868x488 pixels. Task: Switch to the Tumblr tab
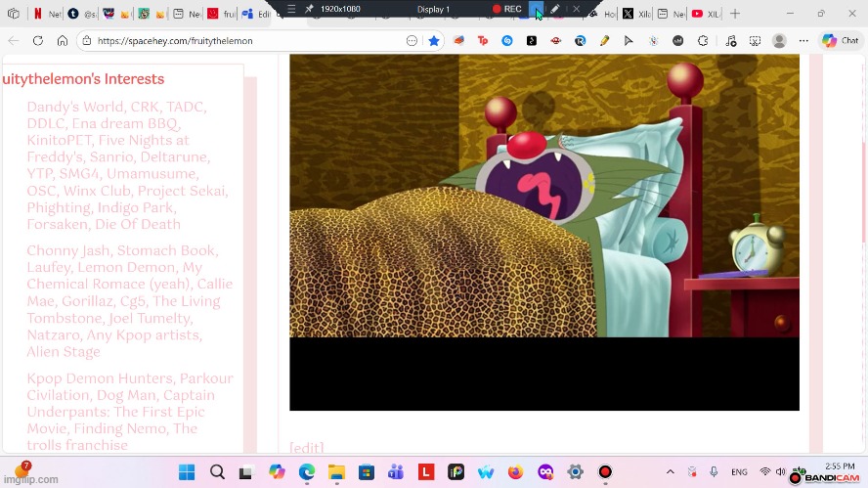(x=82, y=14)
